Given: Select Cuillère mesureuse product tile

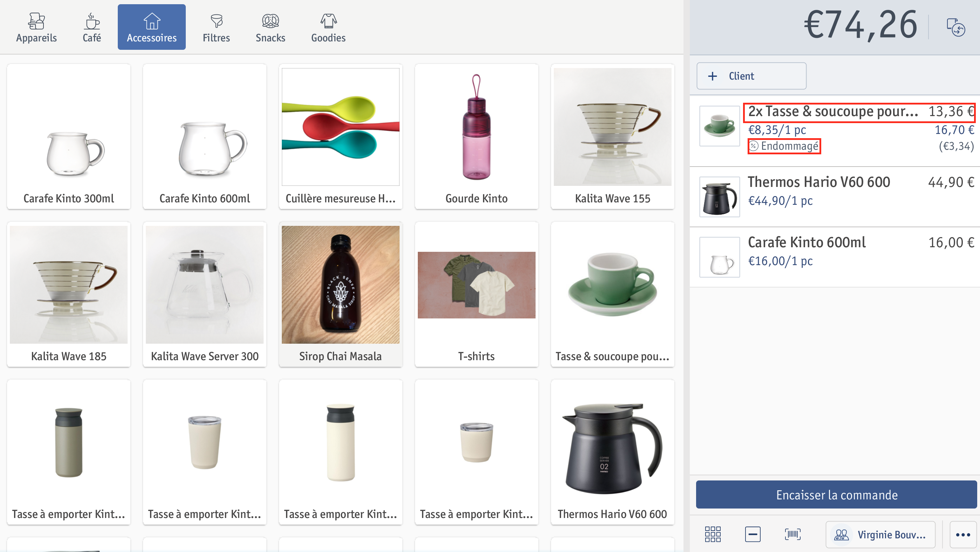Looking at the screenshot, I should pyautogui.click(x=340, y=136).
